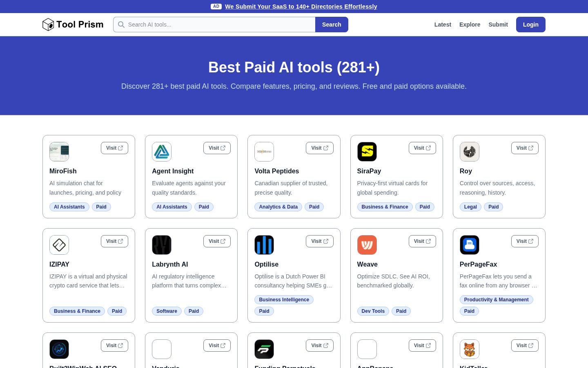Select the Software tag on Labrynth AI
The image size is (588, 368).
click(x=167, y=311)
